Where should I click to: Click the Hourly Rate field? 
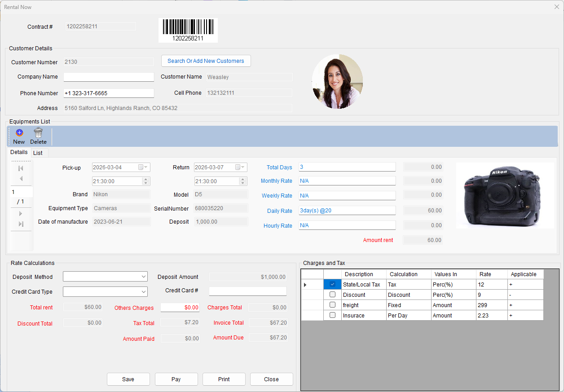(x=347, y=225)
